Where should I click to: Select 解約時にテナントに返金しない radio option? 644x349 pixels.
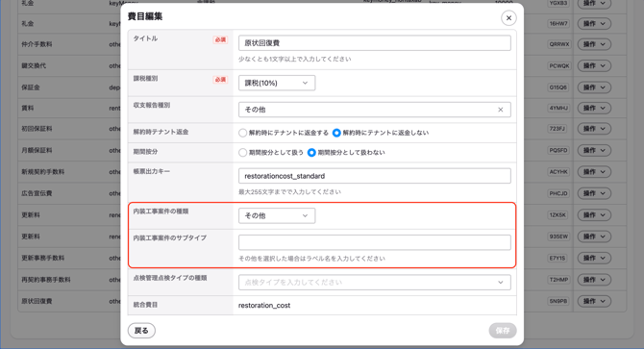pyautogui.click(x=336, y=133)
